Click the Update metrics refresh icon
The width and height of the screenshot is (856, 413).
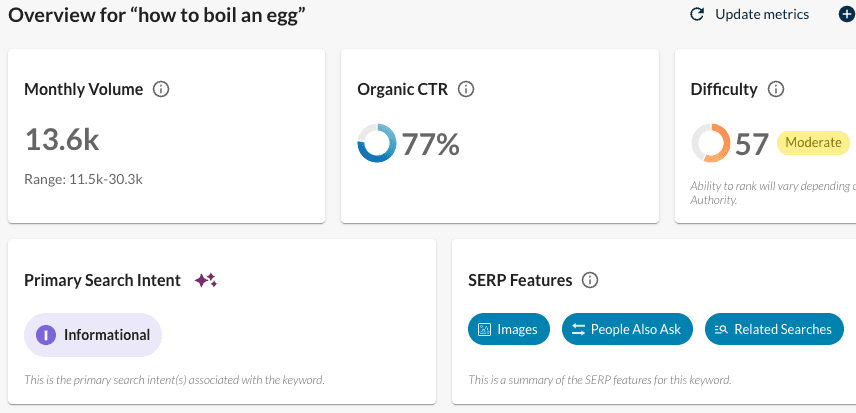click(698, 14)
